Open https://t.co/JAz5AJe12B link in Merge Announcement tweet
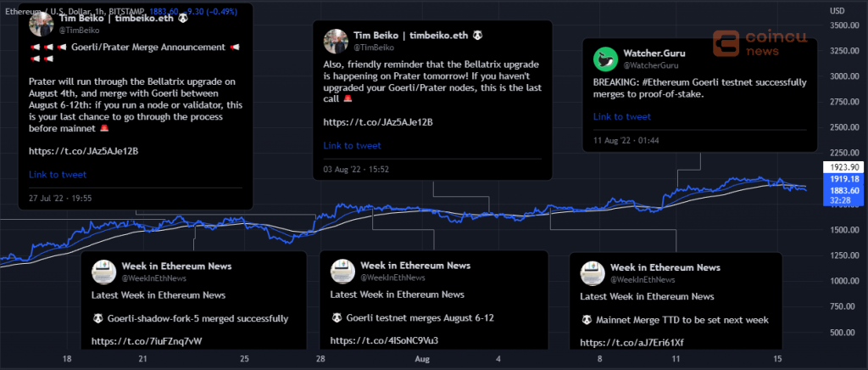Viewport: 868px width, 370px height. click(84, 151)
